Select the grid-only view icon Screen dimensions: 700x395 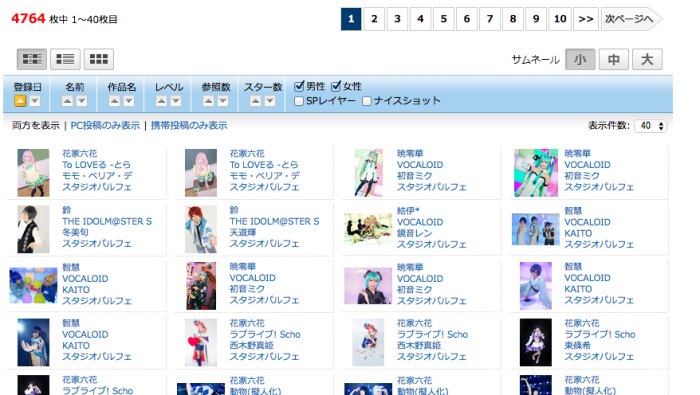click(99, 59)
